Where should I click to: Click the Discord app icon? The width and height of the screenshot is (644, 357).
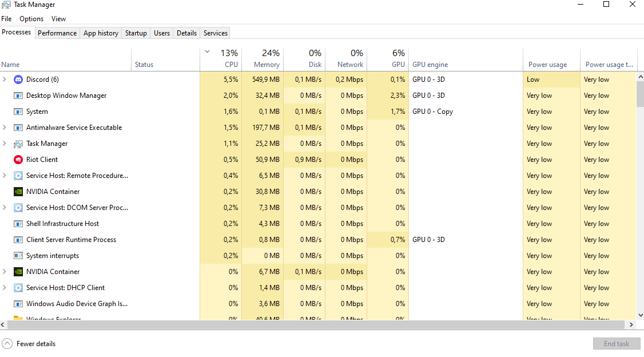18,80
